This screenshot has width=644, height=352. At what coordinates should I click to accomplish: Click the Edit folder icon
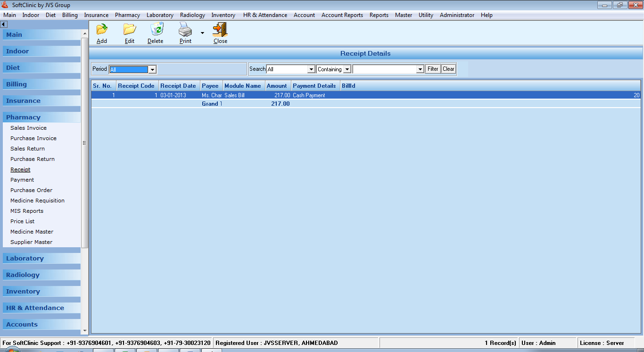(130, 30)
